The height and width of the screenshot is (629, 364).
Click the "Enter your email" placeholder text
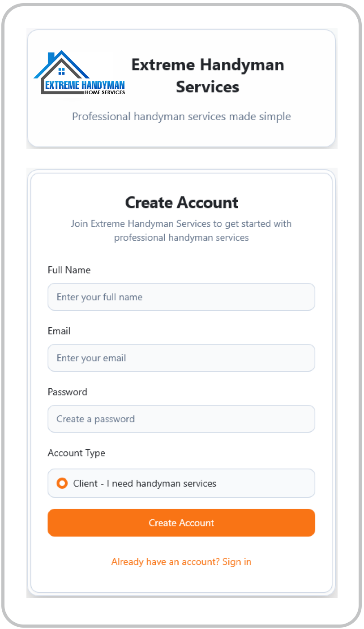point(91,358)
